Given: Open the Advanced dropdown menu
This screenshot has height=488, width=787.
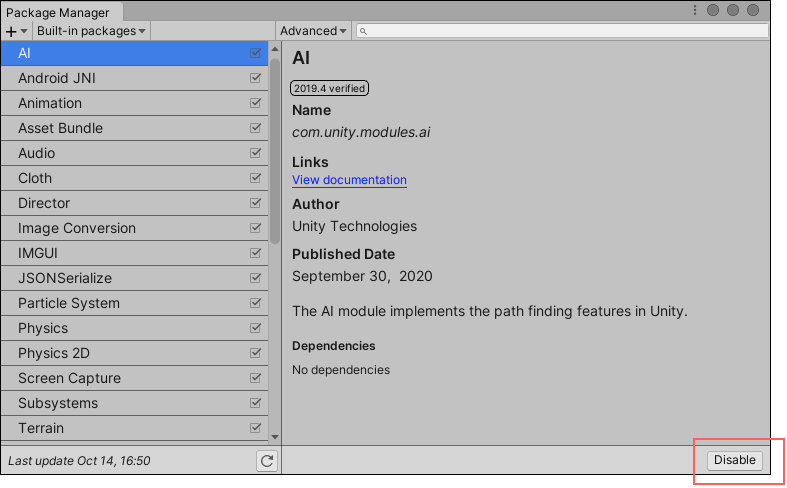Looking at the screenshot, I should (313, 31).
